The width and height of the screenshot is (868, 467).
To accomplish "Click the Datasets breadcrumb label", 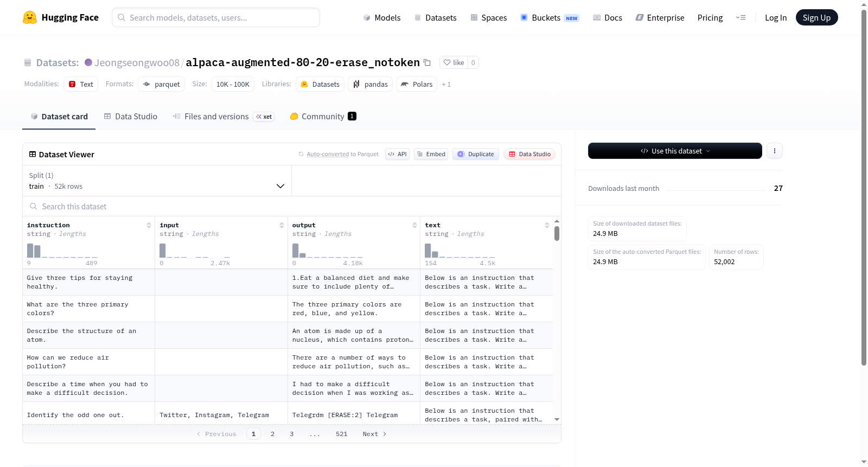I will click(x=58, y=62).
